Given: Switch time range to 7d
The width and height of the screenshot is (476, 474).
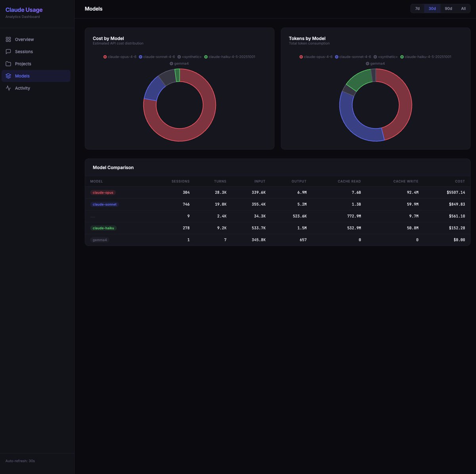Looking at the screenshot, I should 417,8.
